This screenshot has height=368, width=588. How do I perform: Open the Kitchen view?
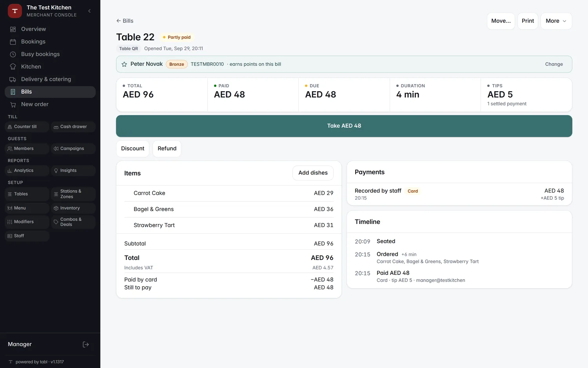pyautogui.click(x=50, y=67)
